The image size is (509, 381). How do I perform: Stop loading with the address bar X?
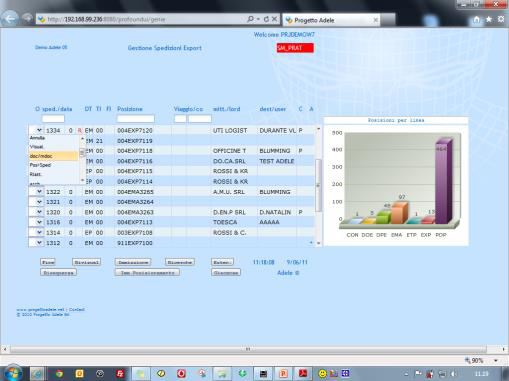pos(274,19)
